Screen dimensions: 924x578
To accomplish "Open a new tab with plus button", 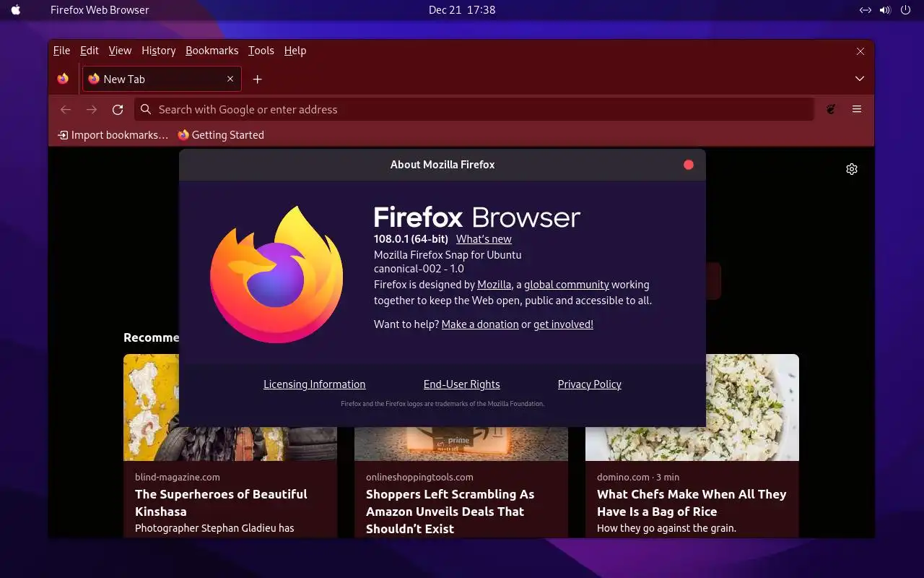I will click(x=257, y=79).
